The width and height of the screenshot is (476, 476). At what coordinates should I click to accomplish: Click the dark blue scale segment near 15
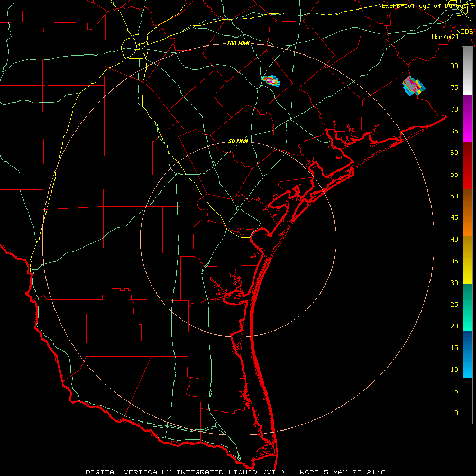(467, 343)
